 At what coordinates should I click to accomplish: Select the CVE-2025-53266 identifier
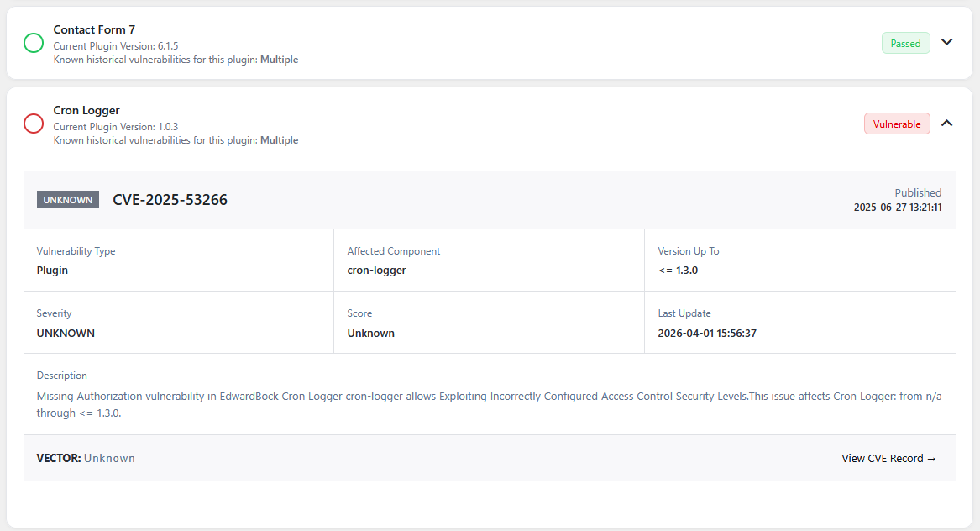point(170,199)
